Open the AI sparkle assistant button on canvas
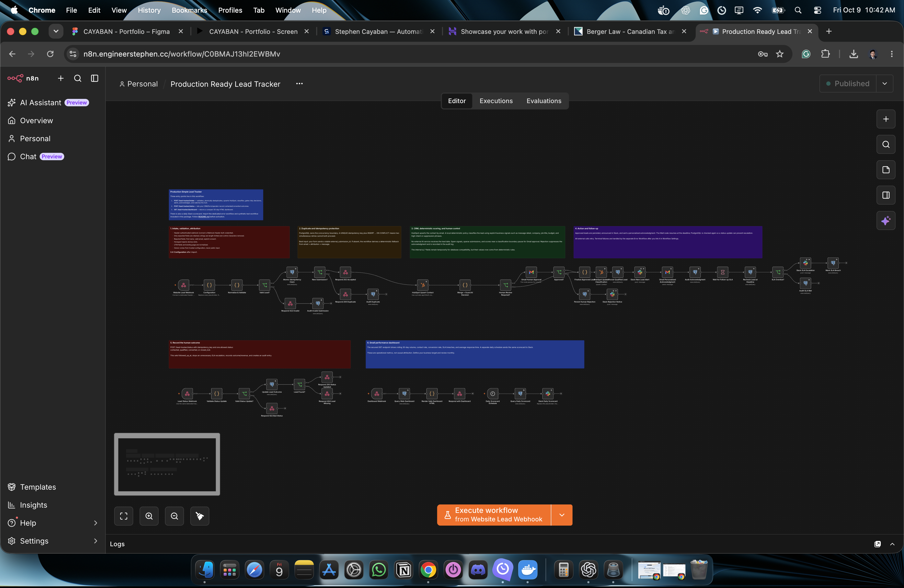 tap(886, 221)
